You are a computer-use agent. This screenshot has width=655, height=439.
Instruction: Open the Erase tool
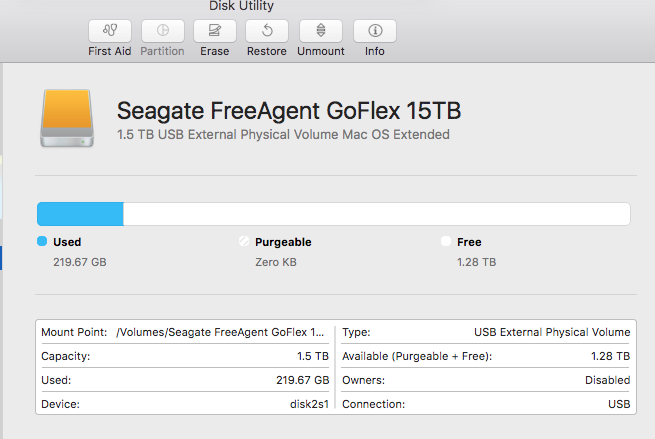(x=214, y=31)
